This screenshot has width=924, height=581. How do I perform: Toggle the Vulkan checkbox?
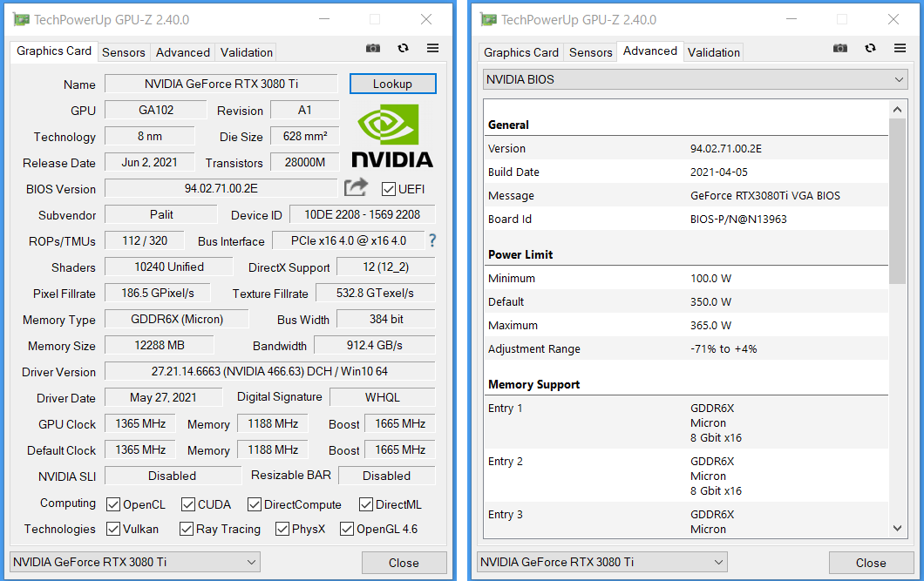click(x=113, y=529)
